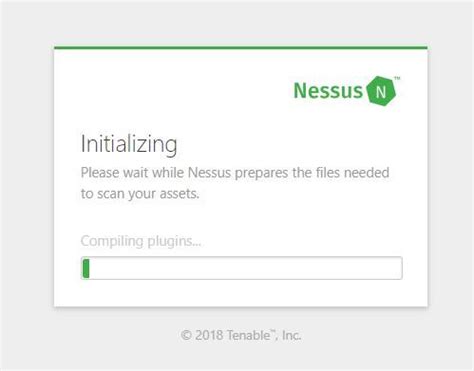Click the copyright symbol in footer
The height and width of the screenshot is (371, 474).
186,335
